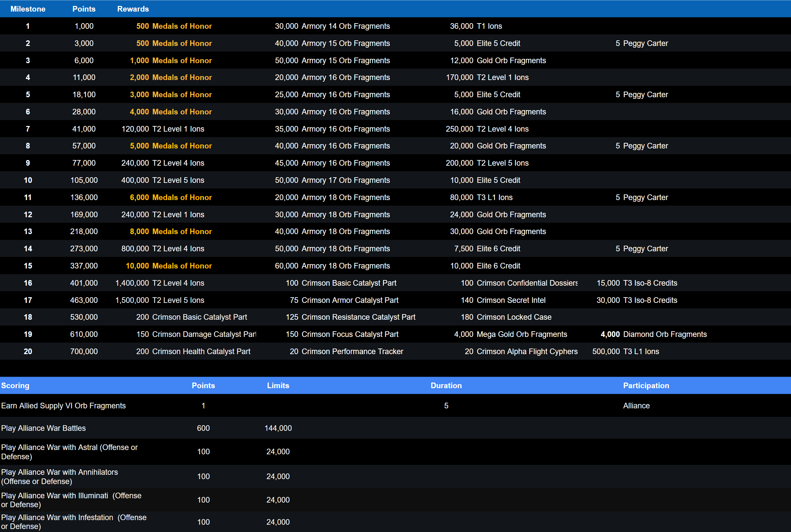
Task: Click the Mega Gold Orb Fragments cell
Action: pyautogui.click(x=521, y=334)
